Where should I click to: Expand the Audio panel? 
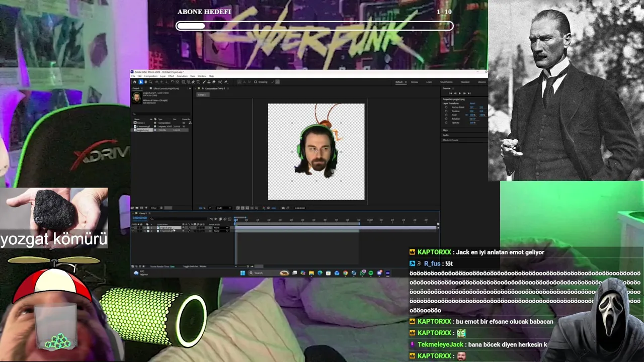(446, 135)
